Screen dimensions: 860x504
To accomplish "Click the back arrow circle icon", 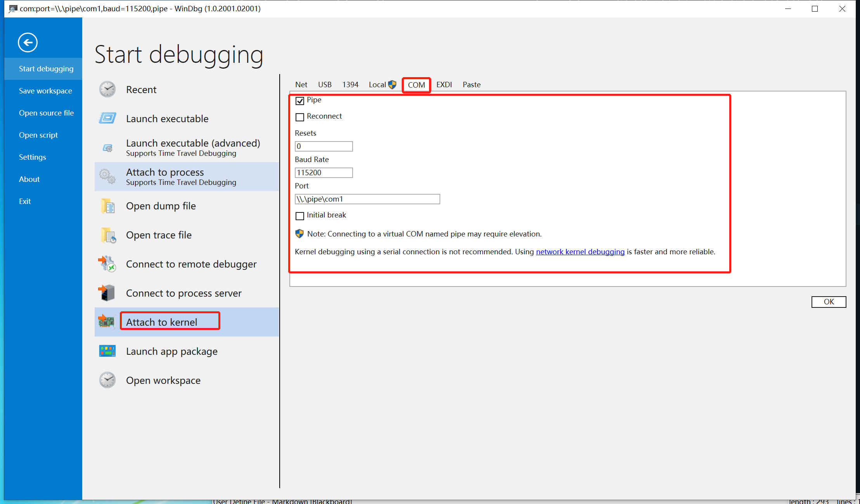I will click(x=28, y=43).
